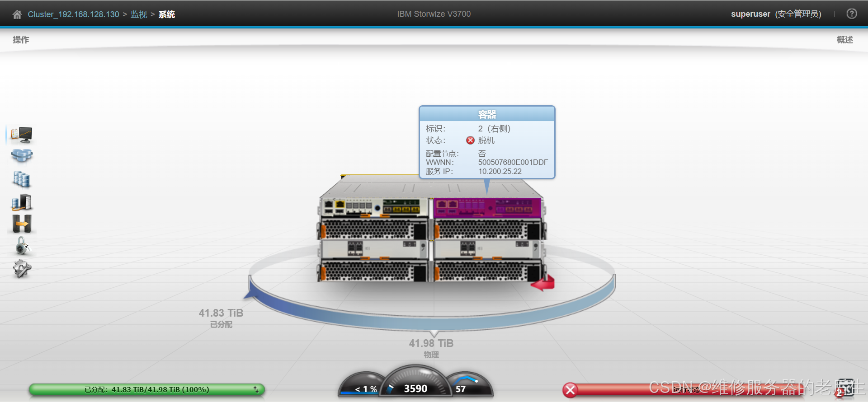Viewport: 868px width, 402px height.
Task: Open the help question-mark icon
Action: coord(852,14)
